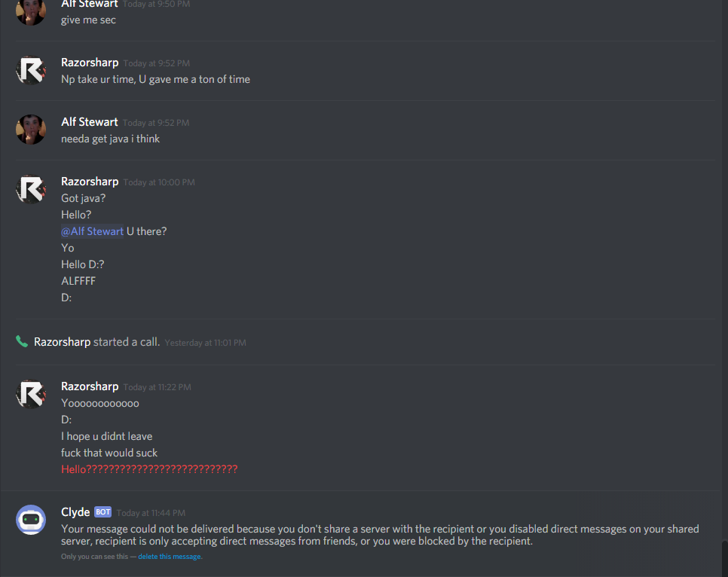
Task: Click the green phone call icon
Action: pos(22,342)
